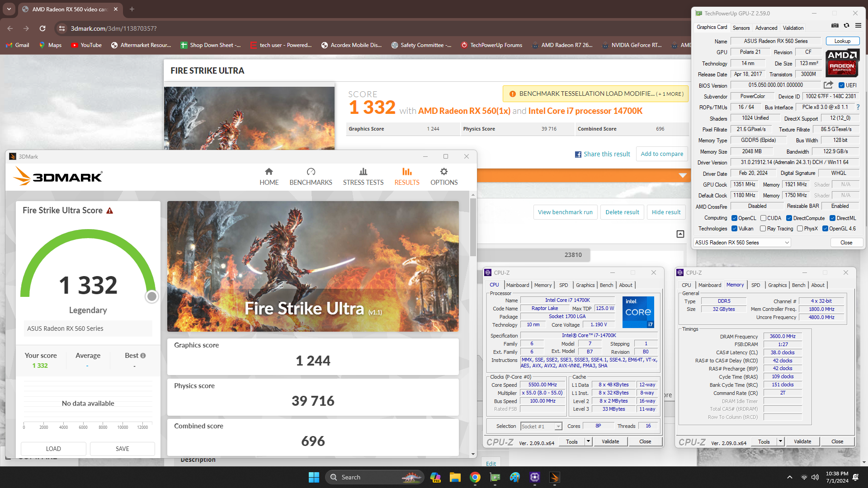Click BIOS export share icon in GPU-Z
Viewport: 868px width, 488px height.
(828, 85)
